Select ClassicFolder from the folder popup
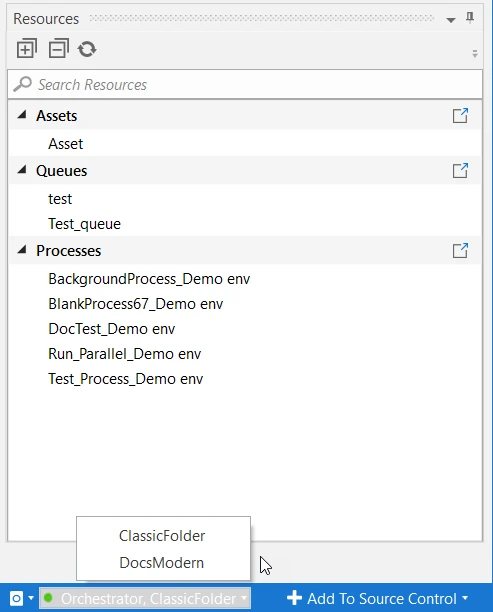Screen dimensions: 493x612 coord(163,536)
